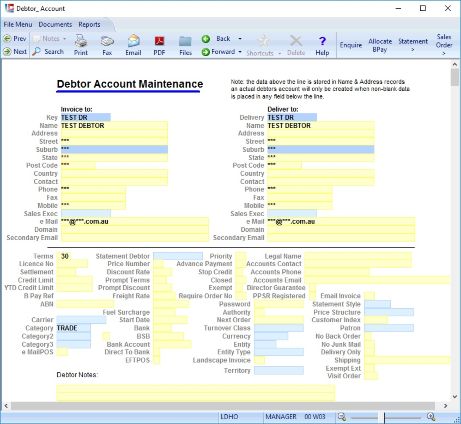Click the Debtor_Account window app icon
Screen dimensions: 461x424
pos(9,8)
